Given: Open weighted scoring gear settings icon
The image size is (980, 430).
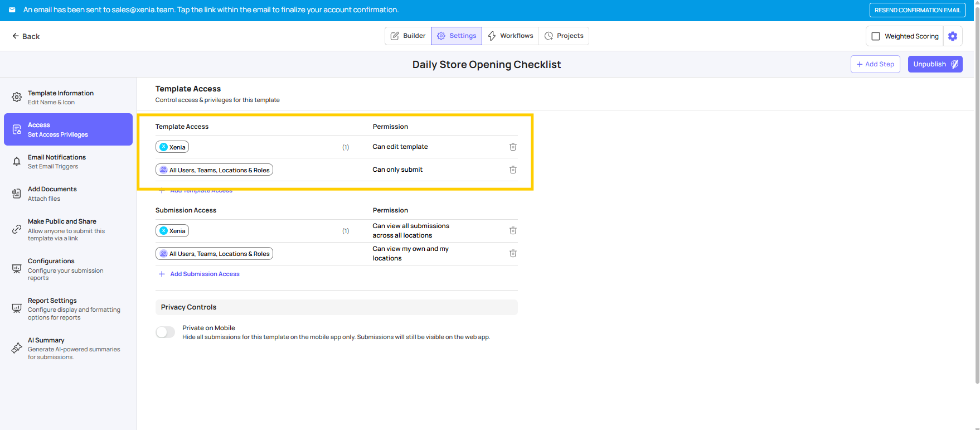Looking at the screenshot, I should (x=953, y=36).
